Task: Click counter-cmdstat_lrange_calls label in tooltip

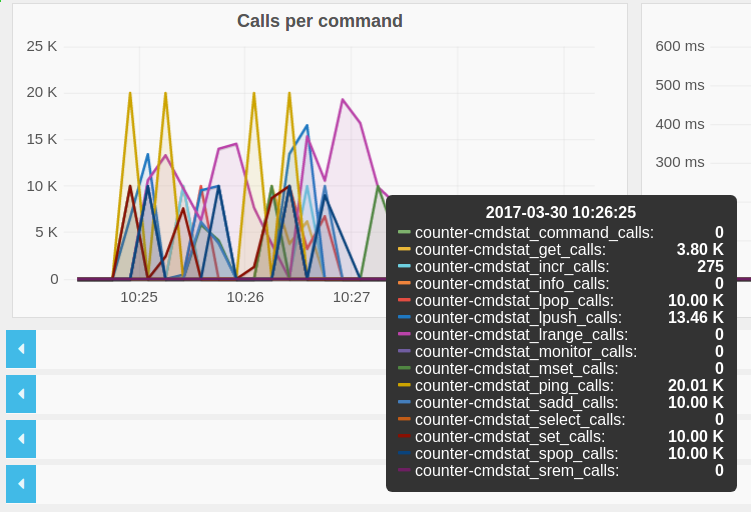Action: point(522,335)
